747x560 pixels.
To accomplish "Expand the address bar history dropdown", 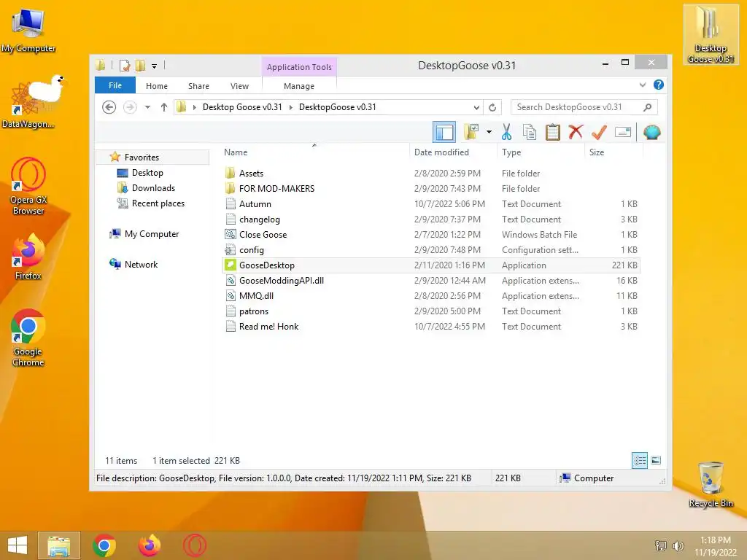I will [476, 108].
